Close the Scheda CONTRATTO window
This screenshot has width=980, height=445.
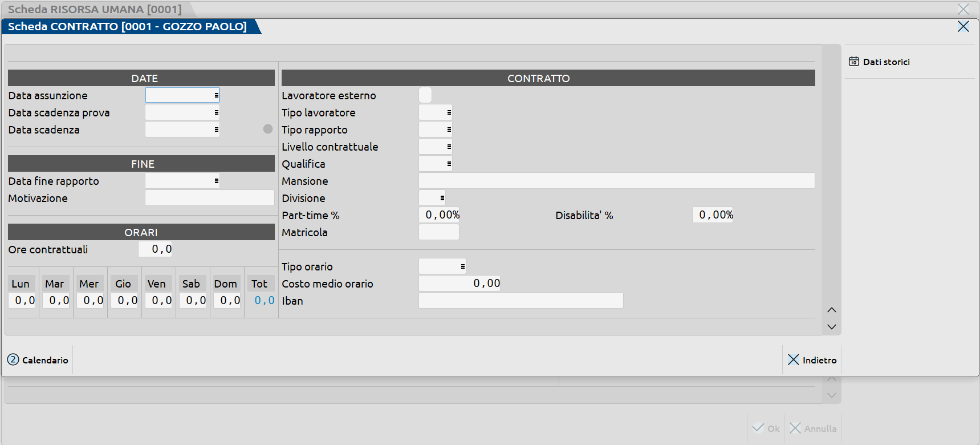(x=963, y=27)
